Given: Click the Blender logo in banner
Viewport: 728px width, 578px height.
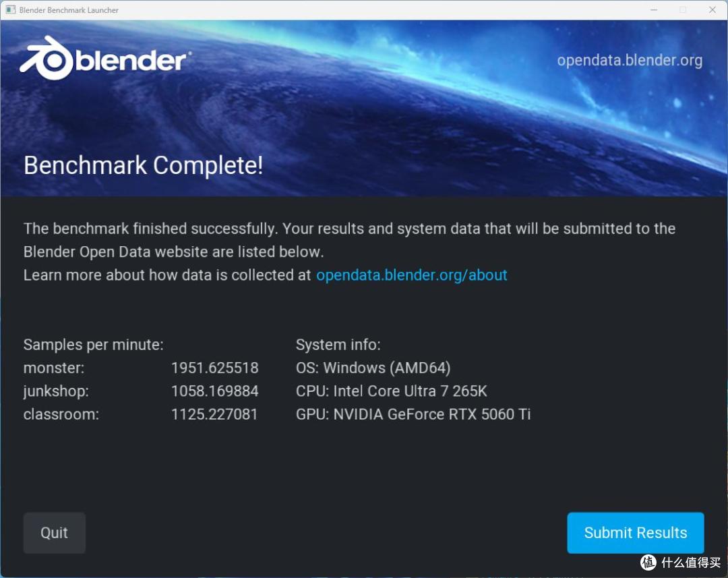Looking at the screenshot, I should 105,59.
